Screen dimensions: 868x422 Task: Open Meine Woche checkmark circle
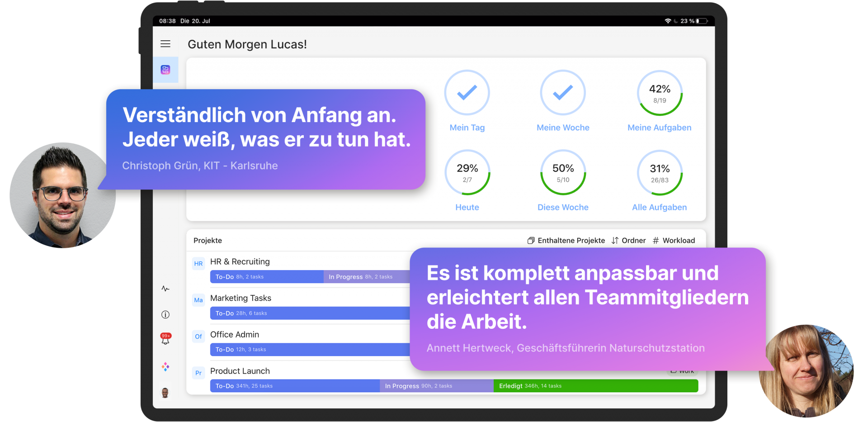point(563,93)
